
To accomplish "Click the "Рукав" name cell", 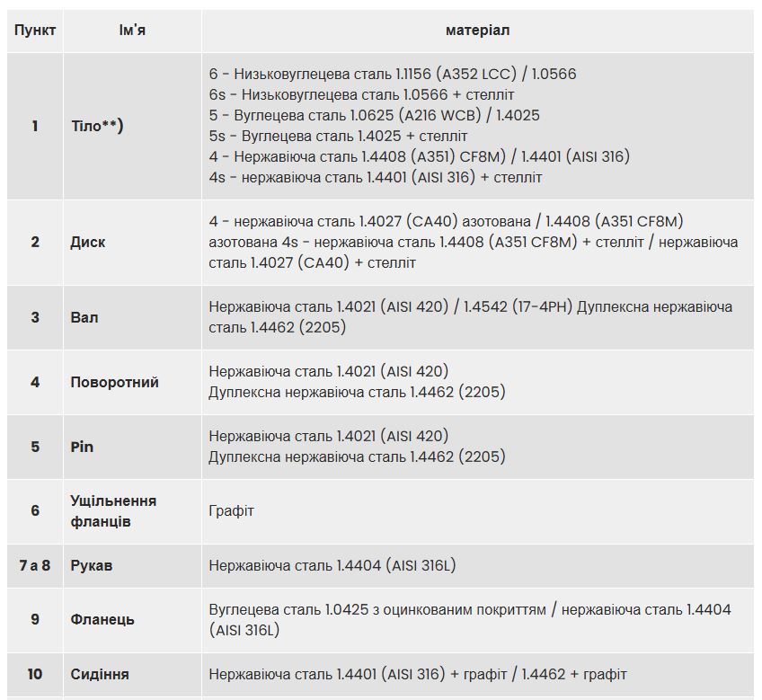I will [x=92, y=565].
